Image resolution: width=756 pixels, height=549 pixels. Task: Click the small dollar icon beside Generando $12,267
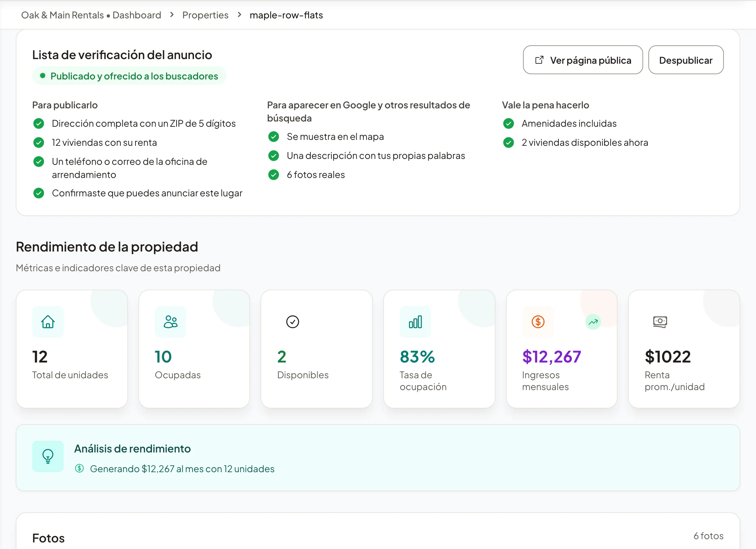[79, 469]
